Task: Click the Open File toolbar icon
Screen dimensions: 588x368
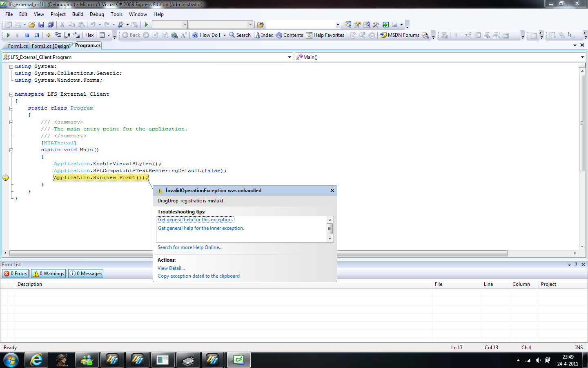Action: pyautogui.click(x=32, y=25)
